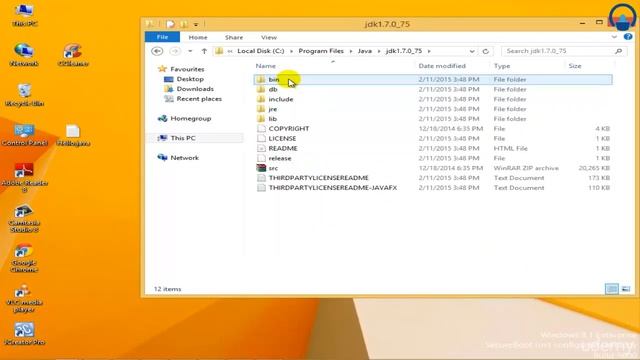
Task: Expand Local Disk (C:) breadcrumb arrow
Action: pos(291,51)
